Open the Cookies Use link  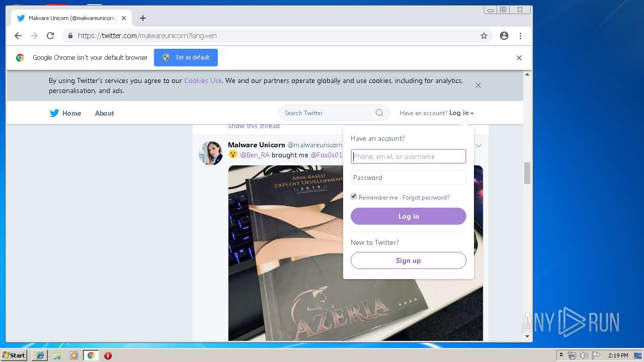(203, 80)
